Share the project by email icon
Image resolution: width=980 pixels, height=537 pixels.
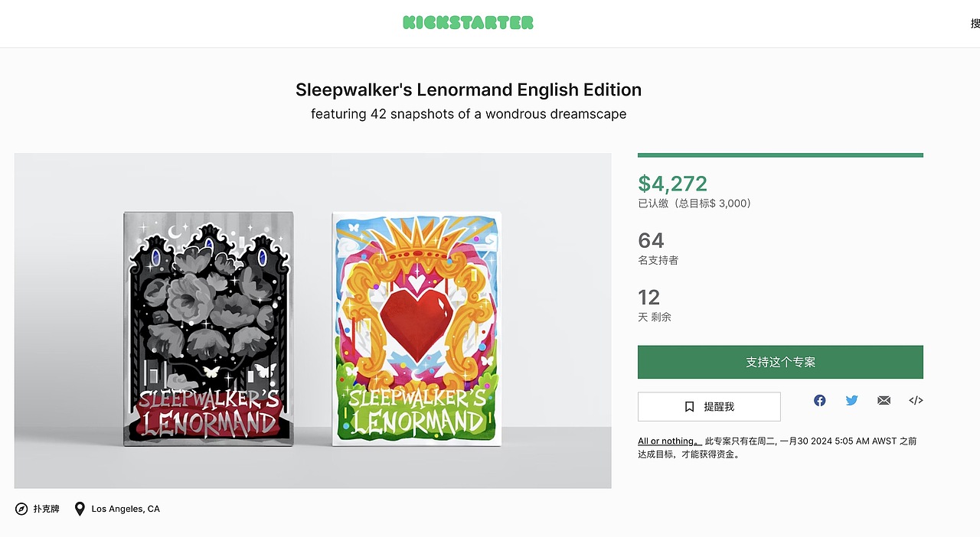click(884, 401)
